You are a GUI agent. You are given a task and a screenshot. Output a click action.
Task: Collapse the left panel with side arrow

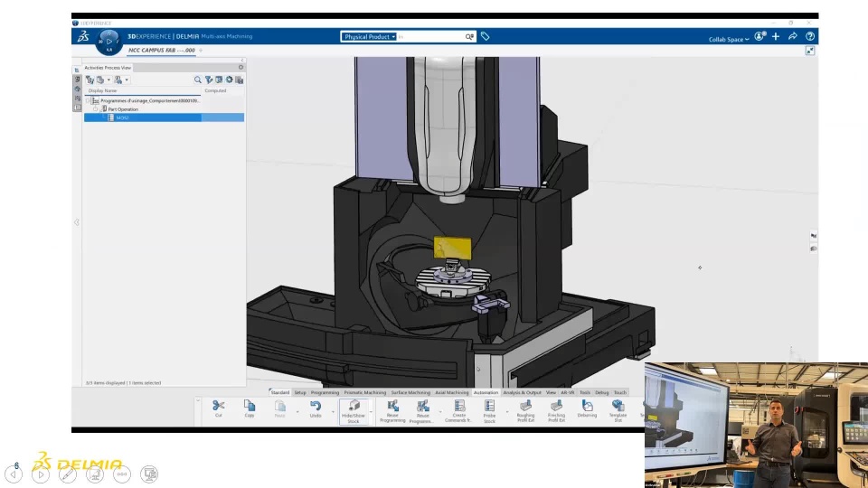point(76,222)
